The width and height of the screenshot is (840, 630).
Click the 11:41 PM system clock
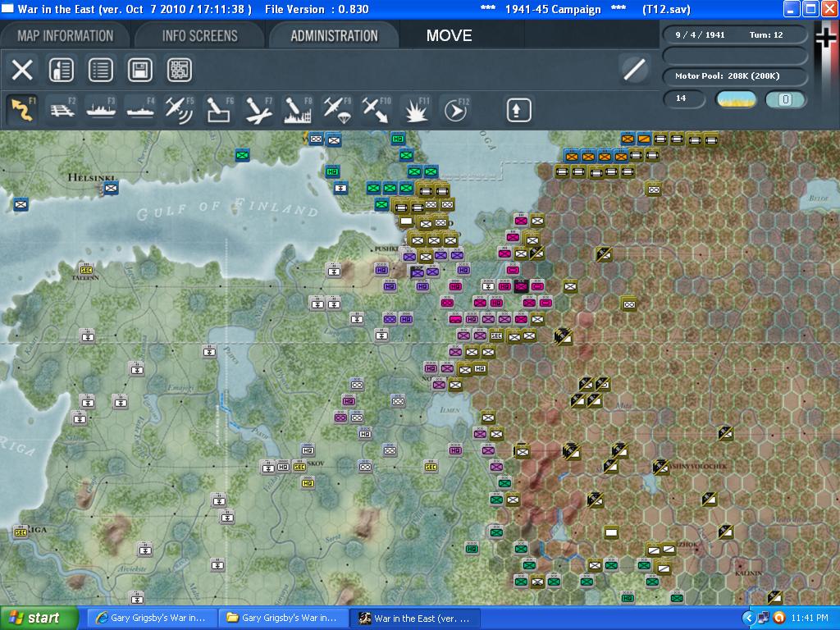[x=810, y=619]
